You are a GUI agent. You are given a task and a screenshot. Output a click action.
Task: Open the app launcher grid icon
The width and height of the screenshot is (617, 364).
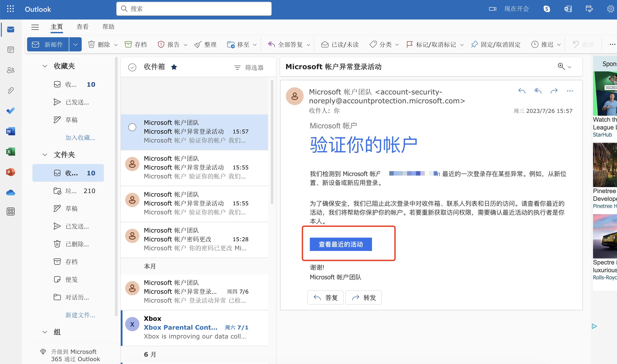pyautogui.click(x=10, y=9)
